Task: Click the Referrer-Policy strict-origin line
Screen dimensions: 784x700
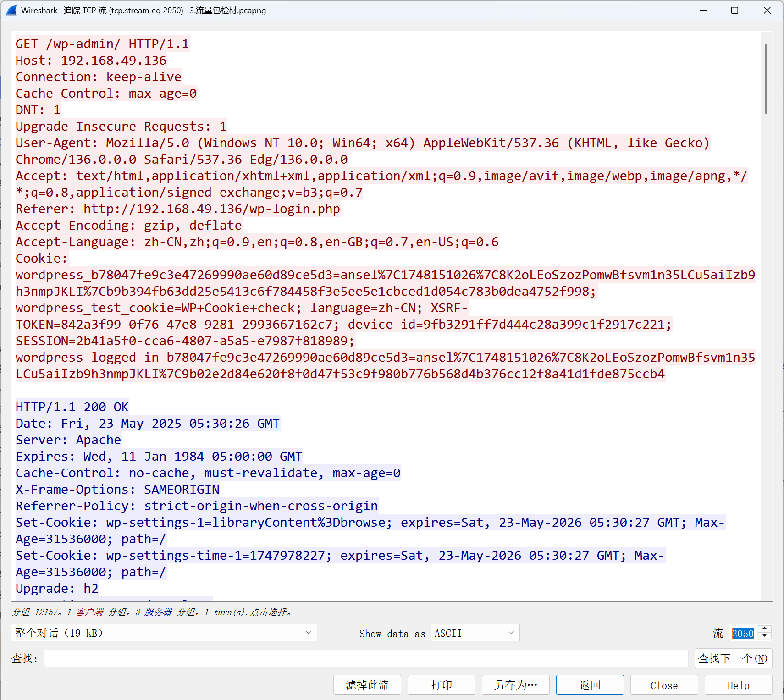Action: 197,506
